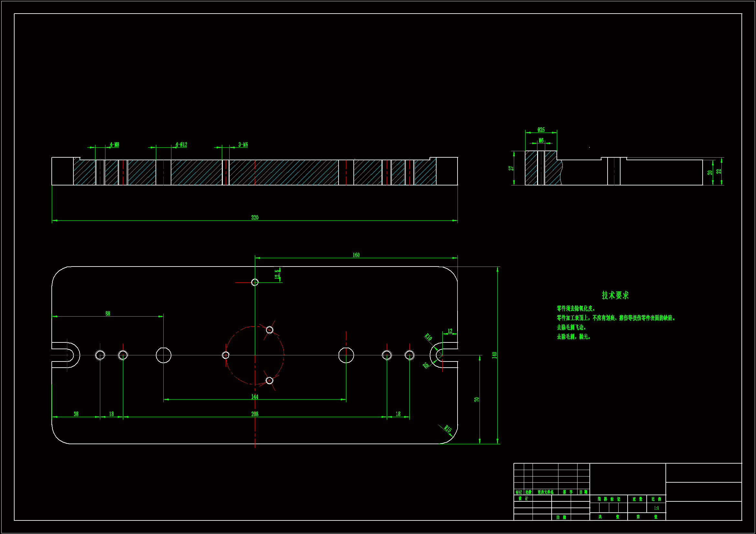Select the 27 height dimension in side view
The height and width of the screenshot is (534, 756).
(511, 168)
